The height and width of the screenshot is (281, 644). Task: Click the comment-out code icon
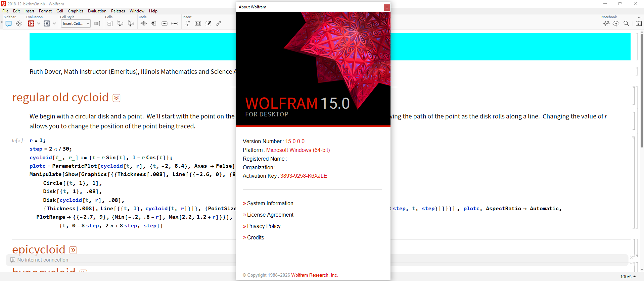click(x=154, y=23)
